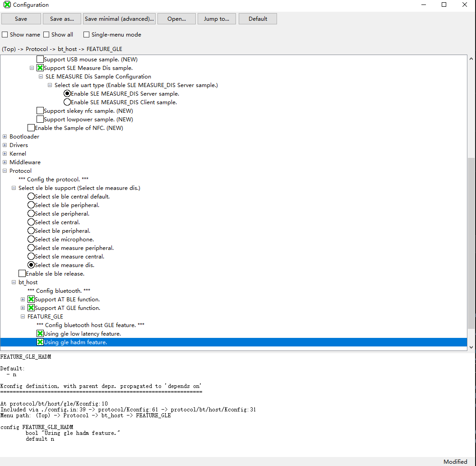Click the tree view vertical scrollbar
Viewport: 476px width, 466px height.
click(471, 244)
